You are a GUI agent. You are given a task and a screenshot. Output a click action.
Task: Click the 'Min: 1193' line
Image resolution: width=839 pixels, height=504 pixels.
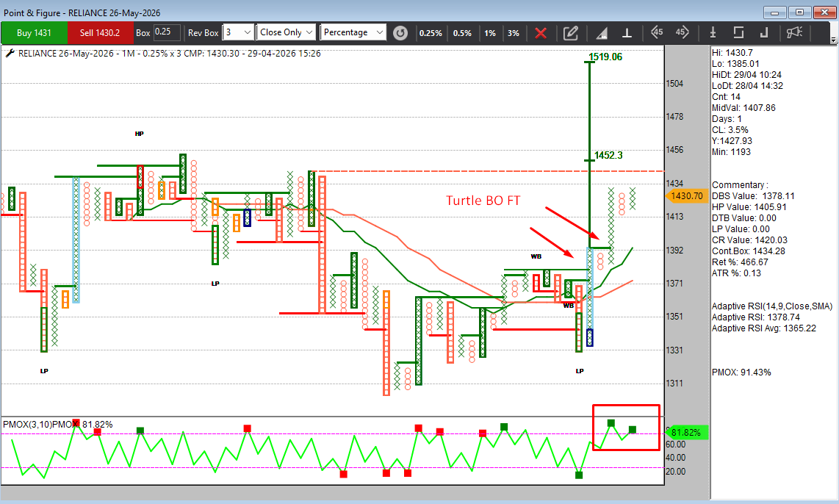(x=731, y=152)
